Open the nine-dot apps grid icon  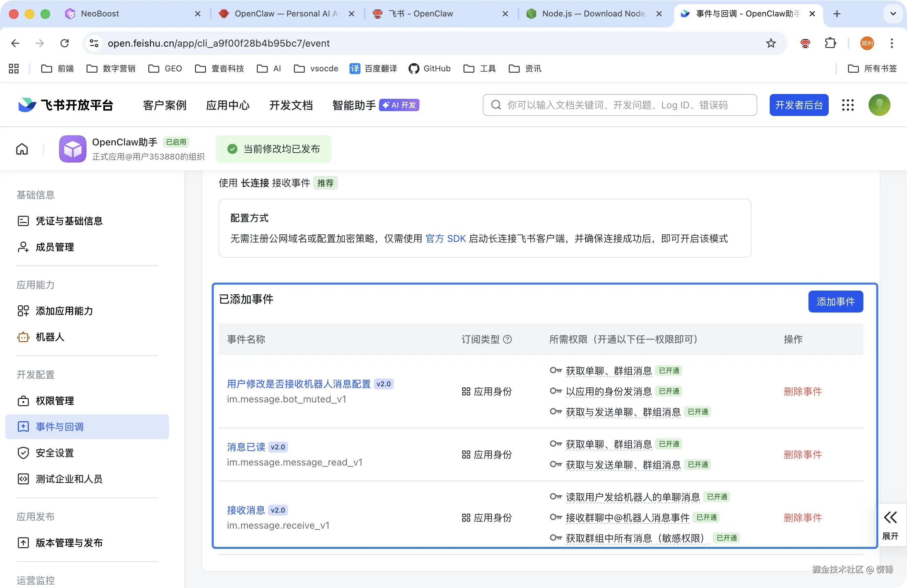pos(848,105)
